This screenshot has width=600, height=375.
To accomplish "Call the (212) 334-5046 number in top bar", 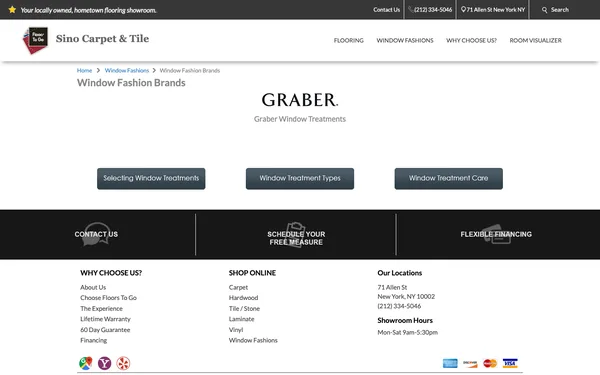I will click(x=430, y=10).
